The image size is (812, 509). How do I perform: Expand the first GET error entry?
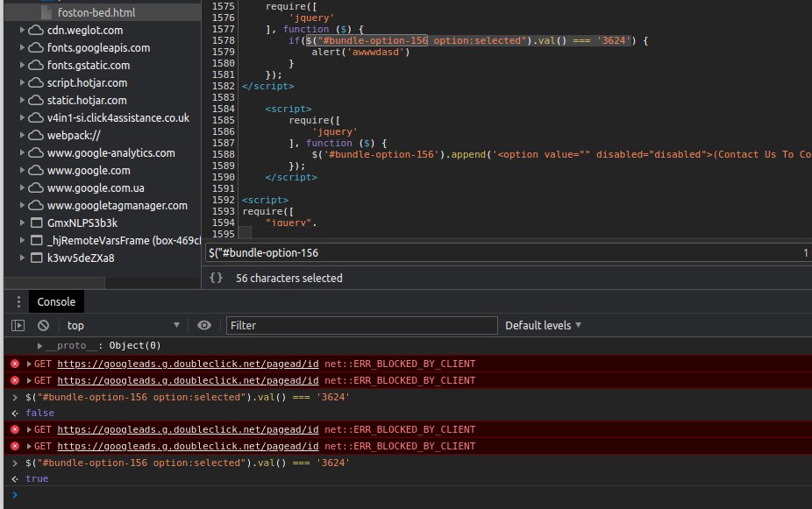[x=29, y=364]
